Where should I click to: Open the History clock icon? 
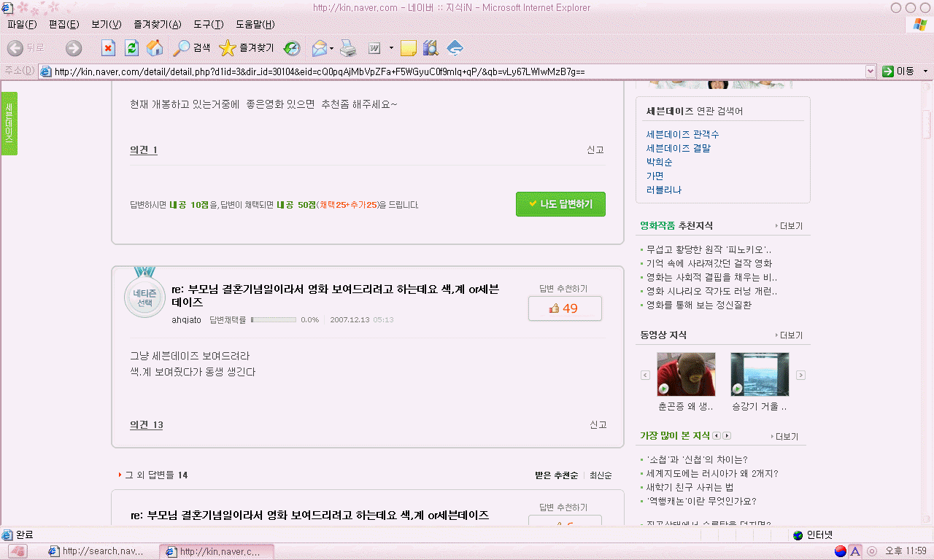(292, 48)
